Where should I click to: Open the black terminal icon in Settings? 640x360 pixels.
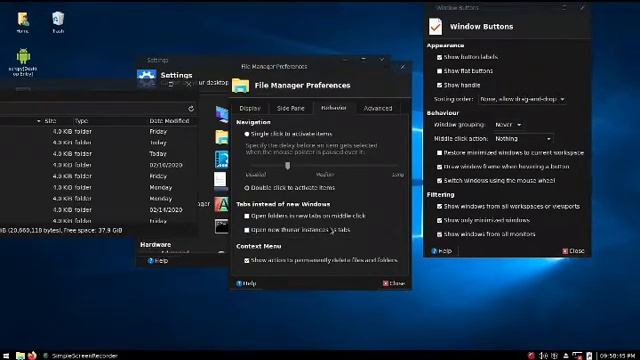222,226
